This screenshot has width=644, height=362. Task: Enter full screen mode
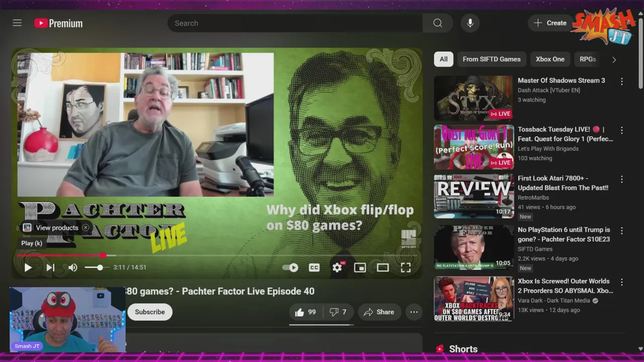tap(406, 267)
